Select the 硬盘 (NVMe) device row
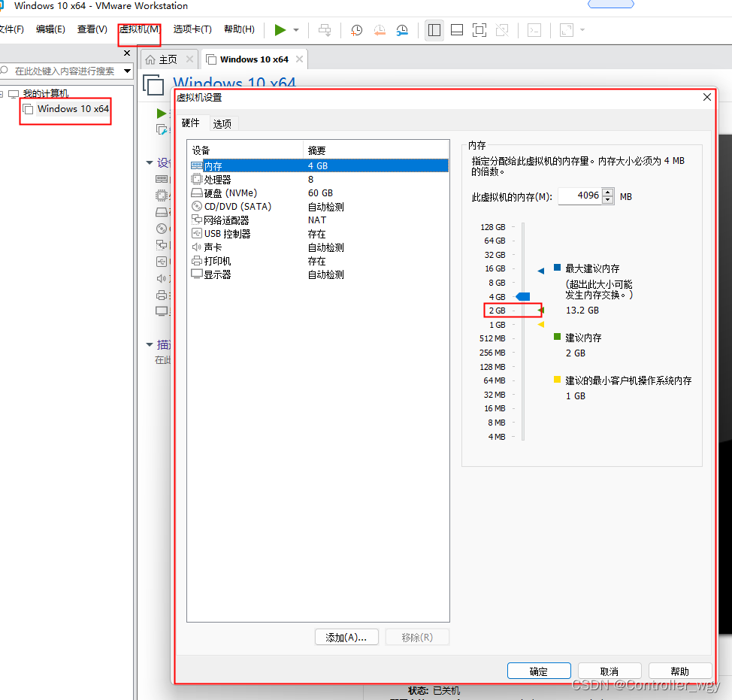 tap(319, 193)
